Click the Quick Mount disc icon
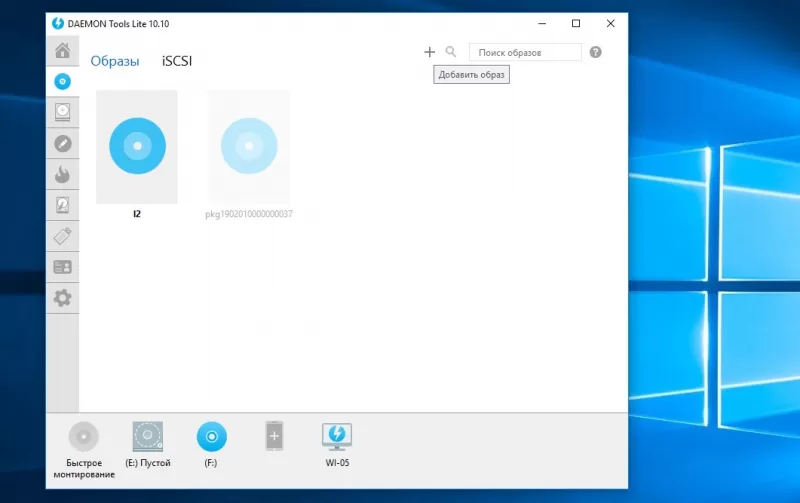The image size is (800, 503). pyautogui.click(x=84, y=437)
